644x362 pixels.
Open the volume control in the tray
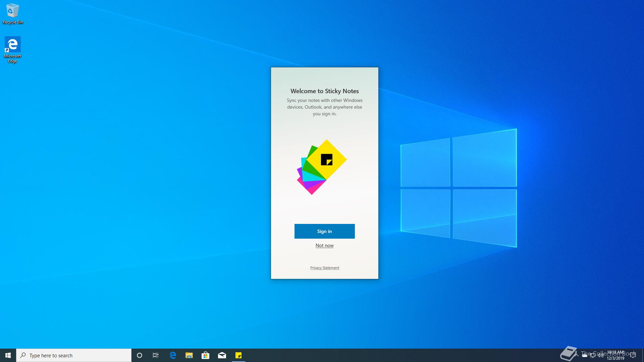[600, 355]
